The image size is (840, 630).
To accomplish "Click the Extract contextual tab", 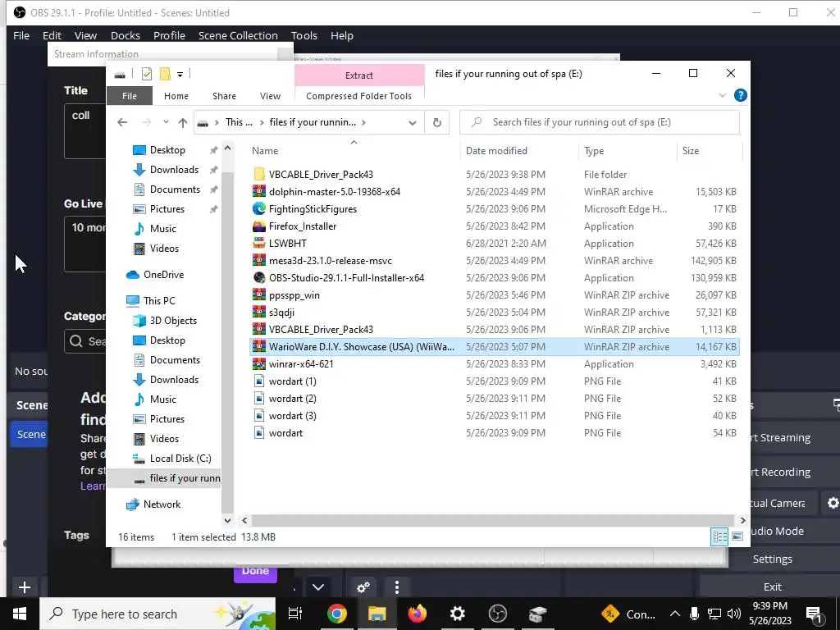I will coord(359,75).
